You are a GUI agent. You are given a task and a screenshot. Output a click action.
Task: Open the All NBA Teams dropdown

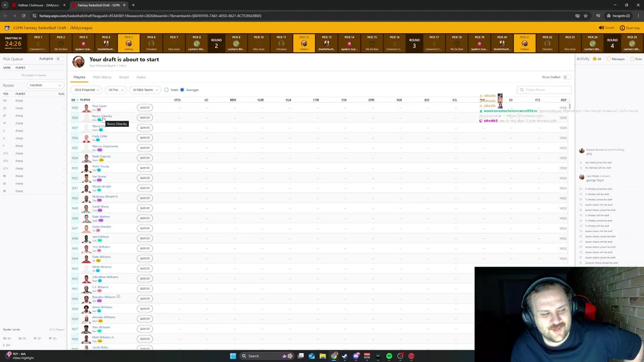144,90
